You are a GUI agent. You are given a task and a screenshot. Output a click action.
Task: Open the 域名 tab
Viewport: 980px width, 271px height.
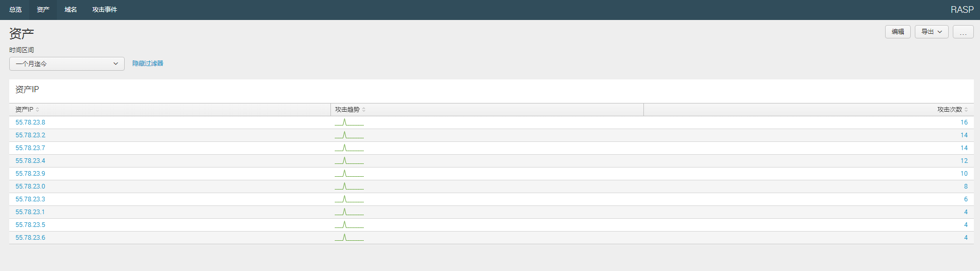pos(71,10)
